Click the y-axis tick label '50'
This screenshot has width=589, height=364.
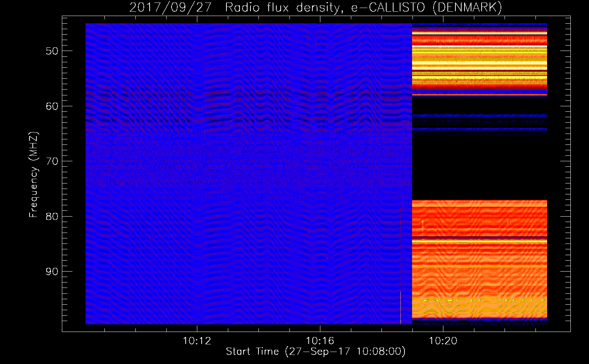click(x=52, y=51)
